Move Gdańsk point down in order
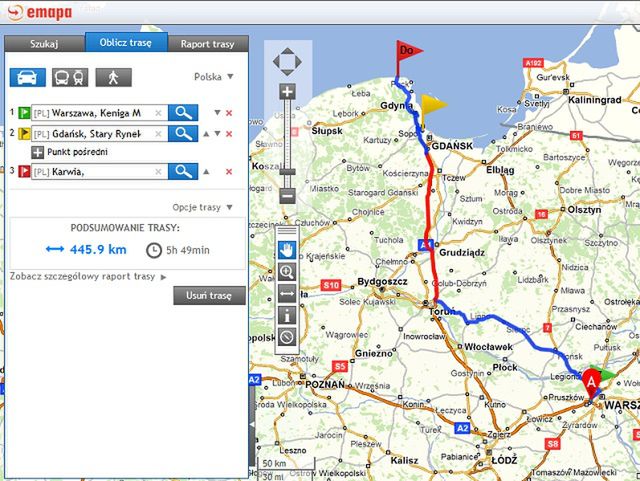The height and width of the screenshot is (481, 640). pos(218,134)
